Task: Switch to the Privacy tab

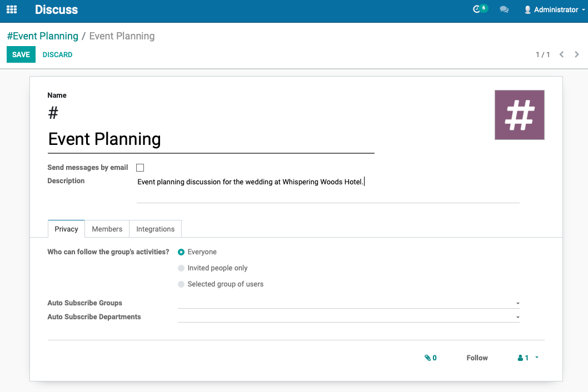Action: coord(66,229)
